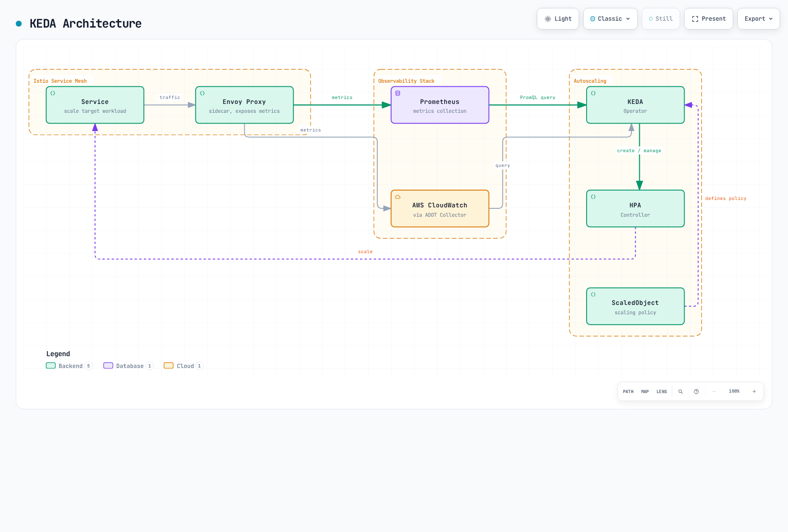788x532 pixels.
Task: Click the Observability Stack group label
Action: [x=406, y=81]
